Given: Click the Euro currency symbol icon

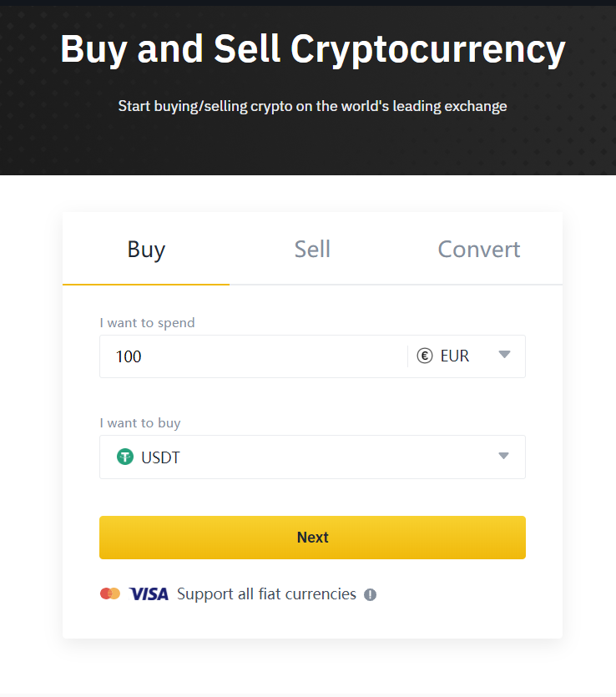Looking at the screenshot, I should pos(425,356).
